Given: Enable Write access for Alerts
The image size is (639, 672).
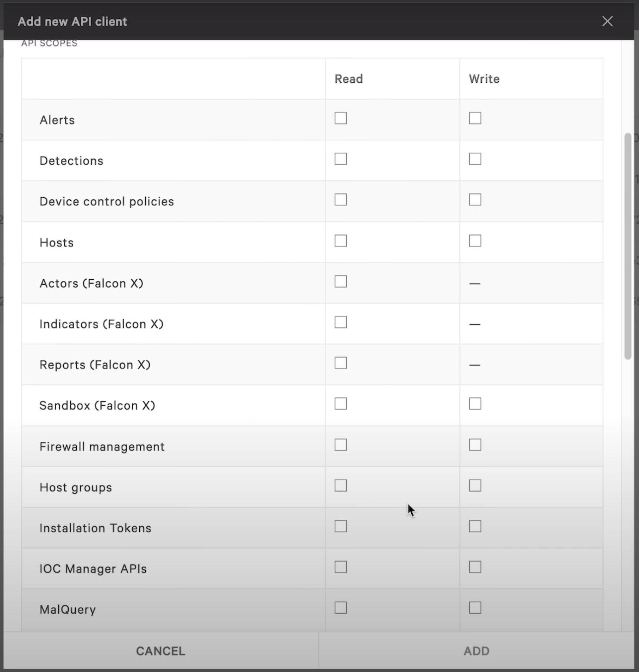Looking at the screenshot, I should tap(475, 119).
